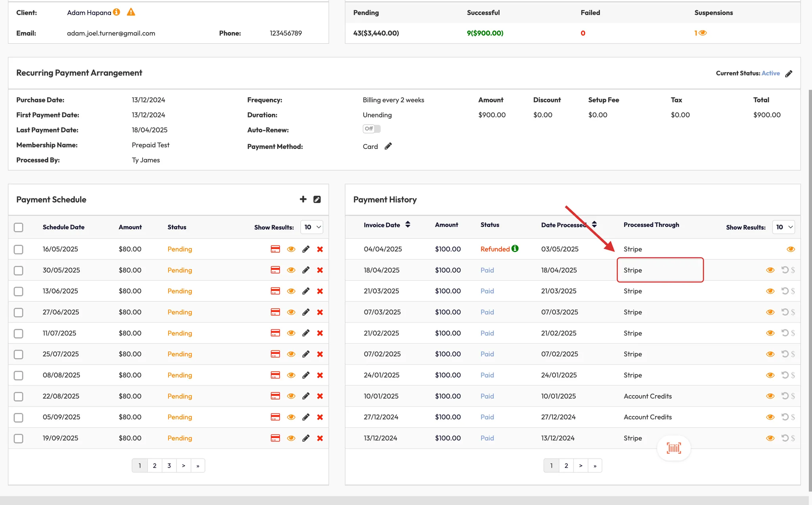812x505 pixels.
Task: Go to page 2 of Payment History
Action: click(x=566, y=465)
